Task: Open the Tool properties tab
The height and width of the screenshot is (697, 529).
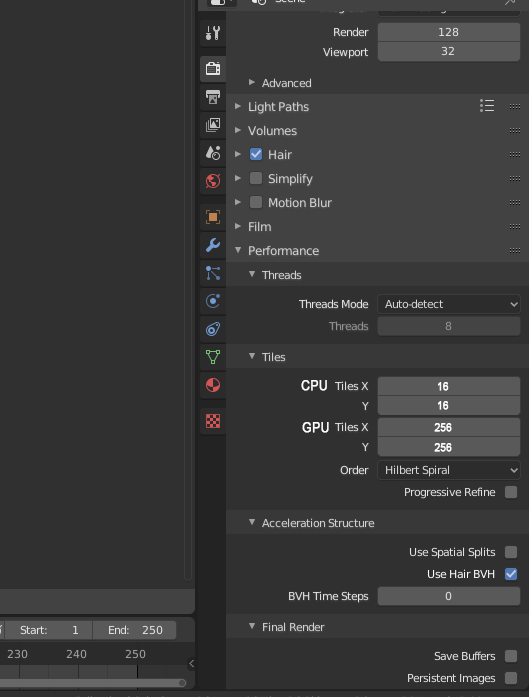Action: pos(213,33)
